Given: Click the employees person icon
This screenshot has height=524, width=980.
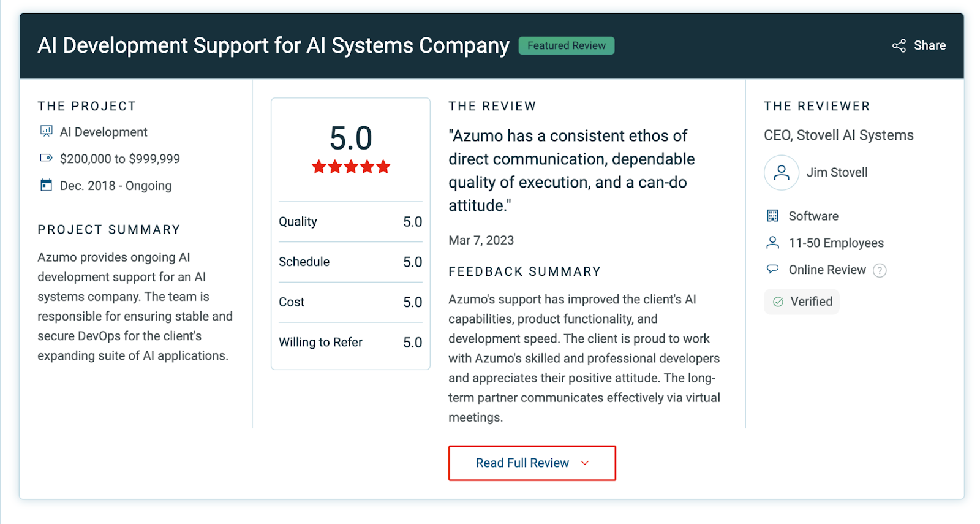Looking at the screenshot, I should tap(773, 243).
